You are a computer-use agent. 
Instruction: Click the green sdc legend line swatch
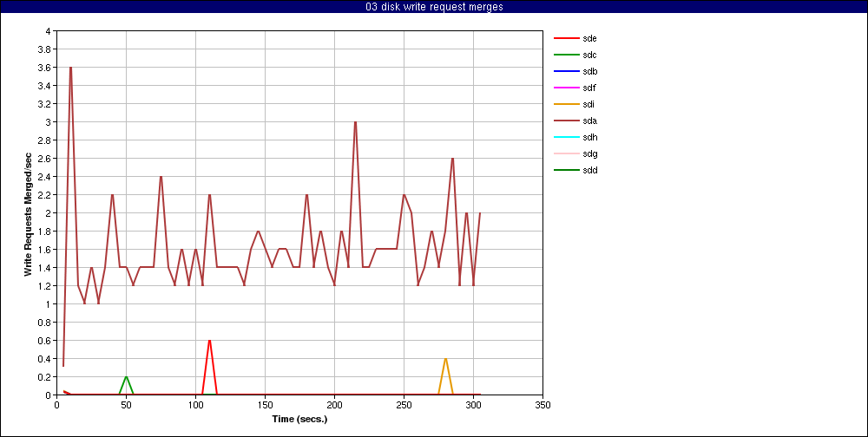coord(566,55)
